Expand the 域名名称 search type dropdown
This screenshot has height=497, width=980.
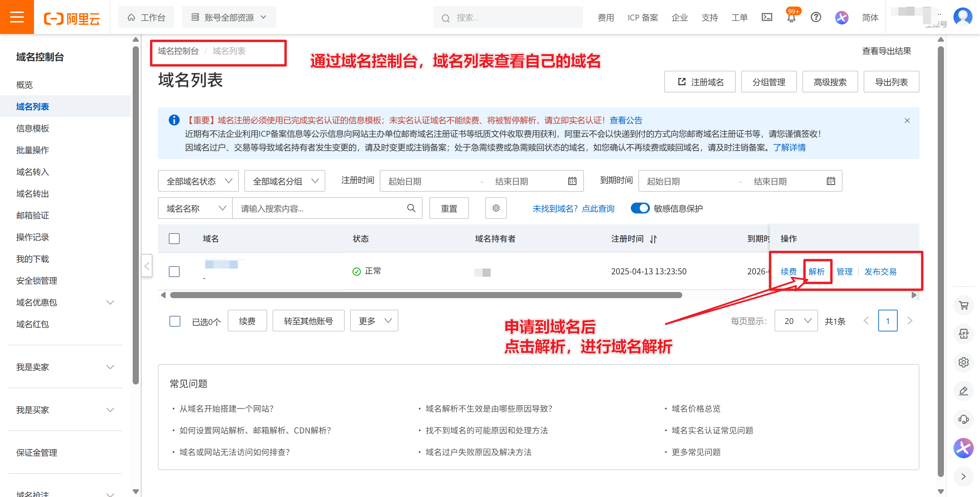point(195,208)
